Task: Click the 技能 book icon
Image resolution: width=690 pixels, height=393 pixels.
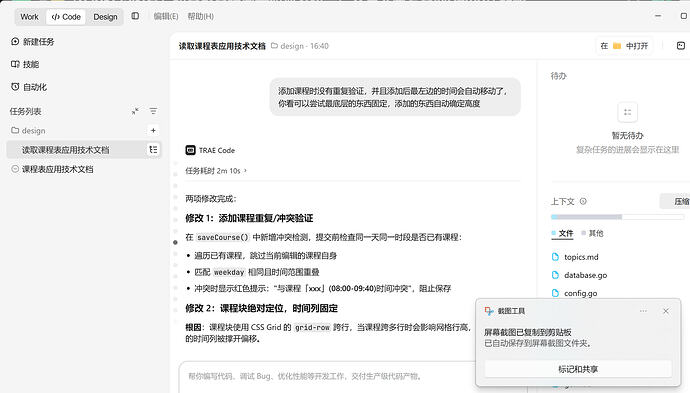Action: pos(15,64)
